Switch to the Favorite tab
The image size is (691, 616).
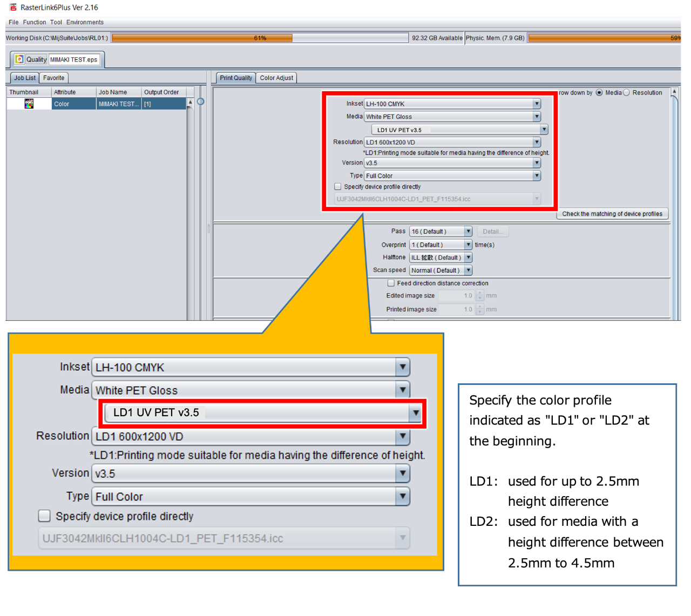click(x=54, y=78)
